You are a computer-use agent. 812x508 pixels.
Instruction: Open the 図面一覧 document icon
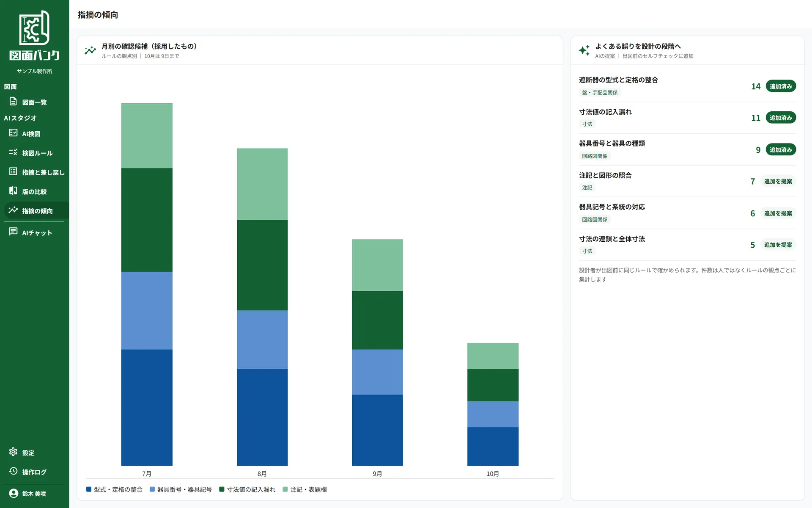point(13,102)
